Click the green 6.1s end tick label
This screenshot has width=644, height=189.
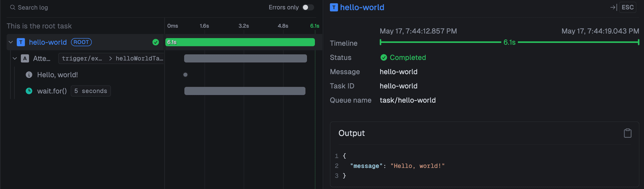click(x=315, y=26)
